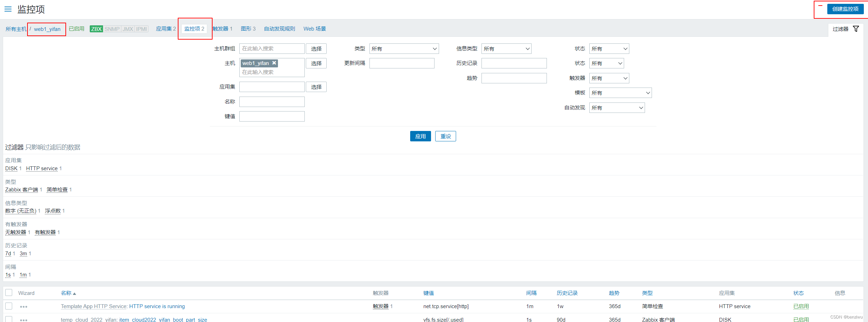Click 选择 next to 主机群组
The image size is (868, 322).
316,49
